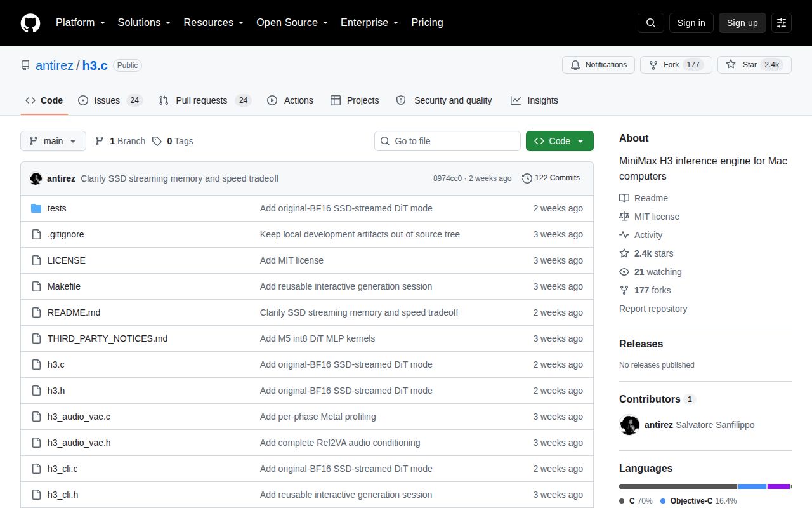
Task: Click the MIT license scales icon
Action: pos(624,217)
